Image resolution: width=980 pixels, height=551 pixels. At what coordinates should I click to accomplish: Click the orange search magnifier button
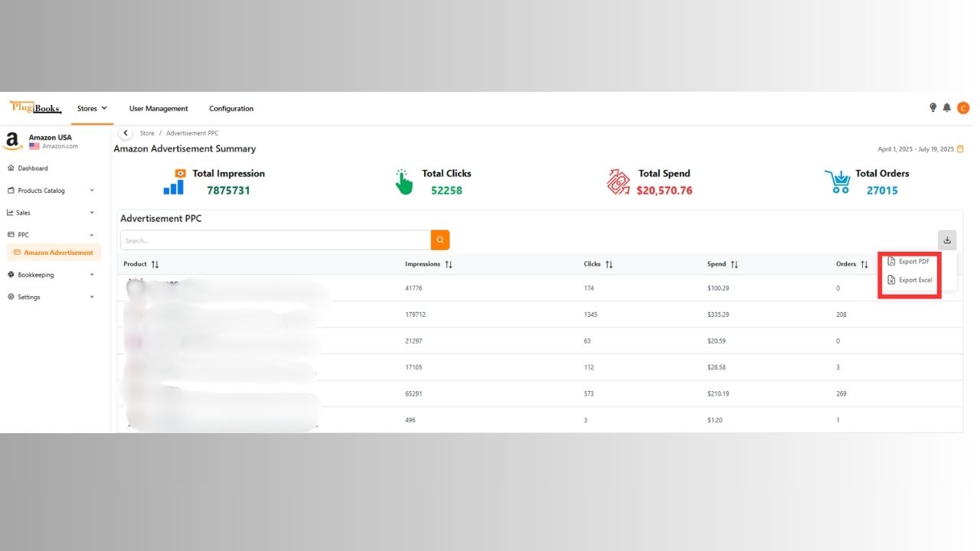(440, 240)
